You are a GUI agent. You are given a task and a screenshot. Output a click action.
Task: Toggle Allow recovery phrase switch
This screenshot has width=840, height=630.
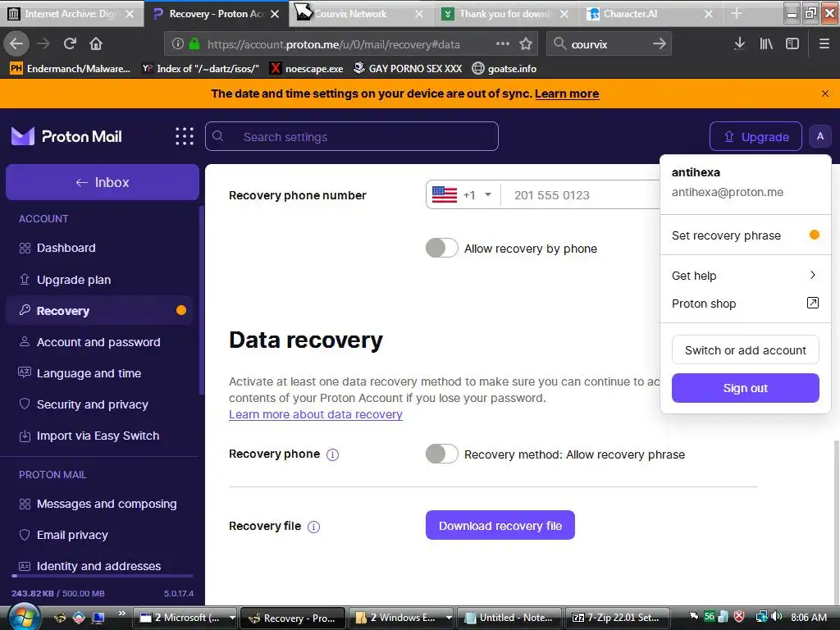[441, 454]
